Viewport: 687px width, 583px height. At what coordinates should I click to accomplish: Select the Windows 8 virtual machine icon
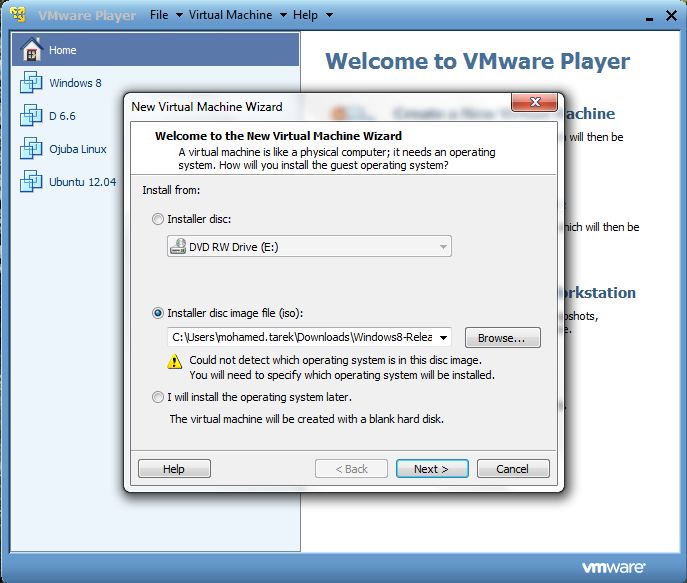(31, 82)
